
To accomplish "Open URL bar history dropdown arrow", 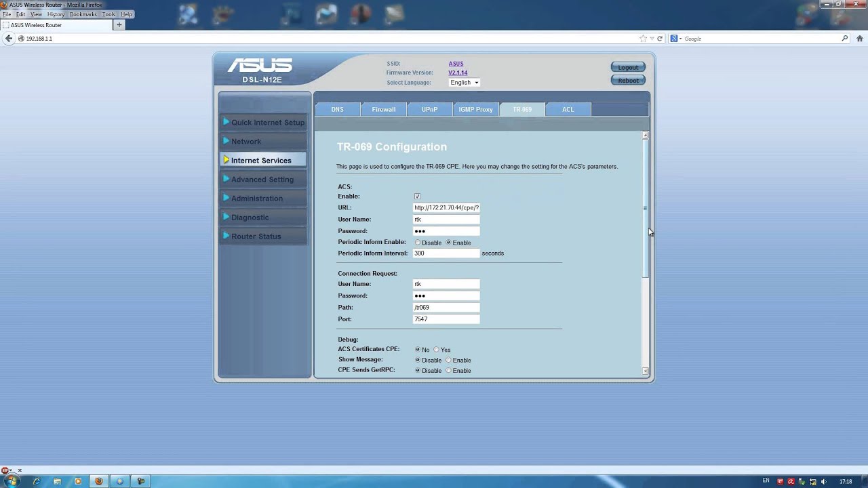I will [x=652, y=39].
